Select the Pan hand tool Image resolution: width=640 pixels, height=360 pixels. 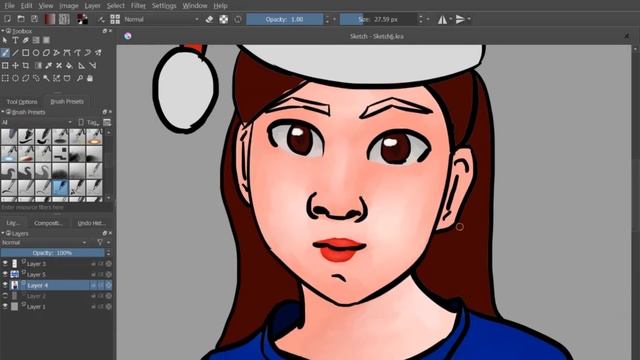(x=90, y=78)
